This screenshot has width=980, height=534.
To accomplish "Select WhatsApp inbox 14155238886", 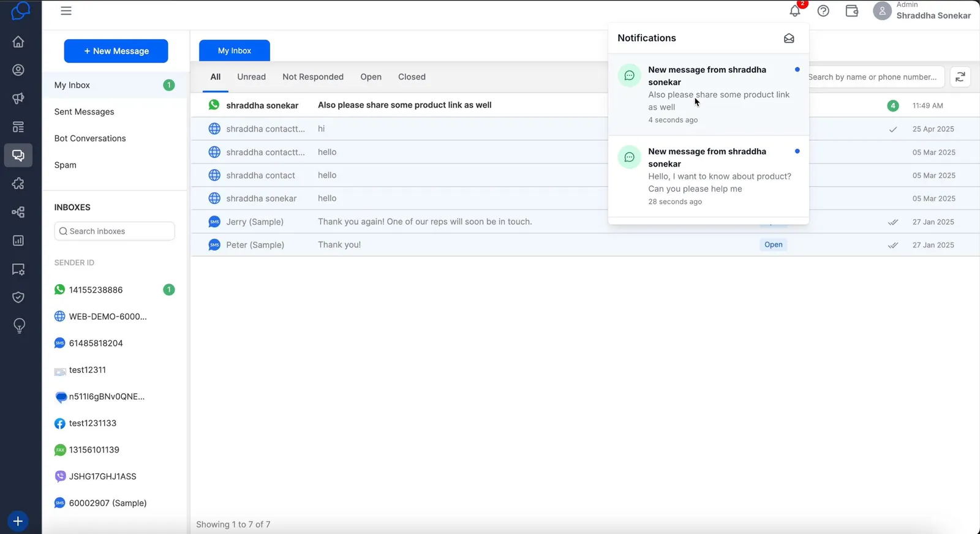I will [x=115, y=290].
